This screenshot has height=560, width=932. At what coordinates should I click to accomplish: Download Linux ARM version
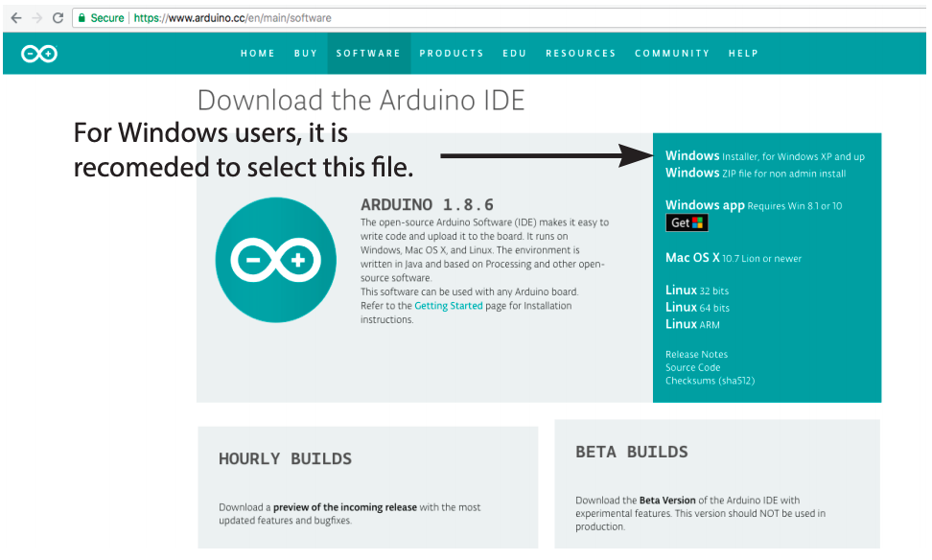[692, 324]
